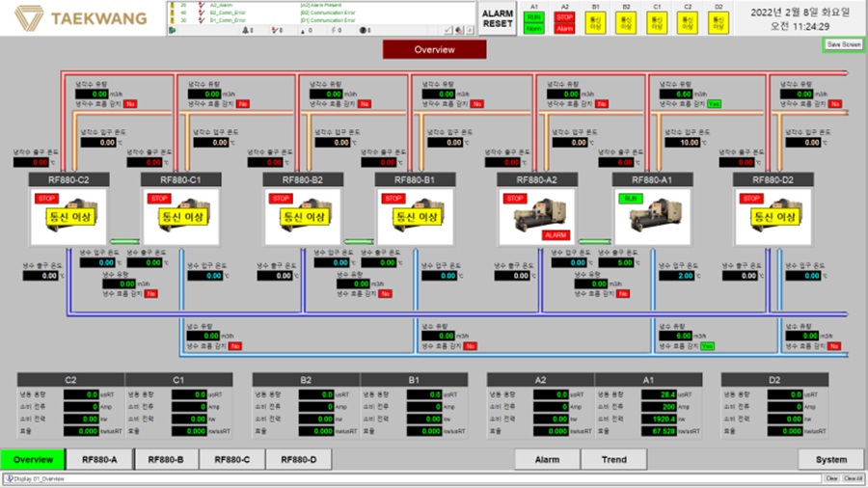The height and width of the screenshot is (488, 868).
Task: Click the RF880-B1 label
Action: click(415, 179)
